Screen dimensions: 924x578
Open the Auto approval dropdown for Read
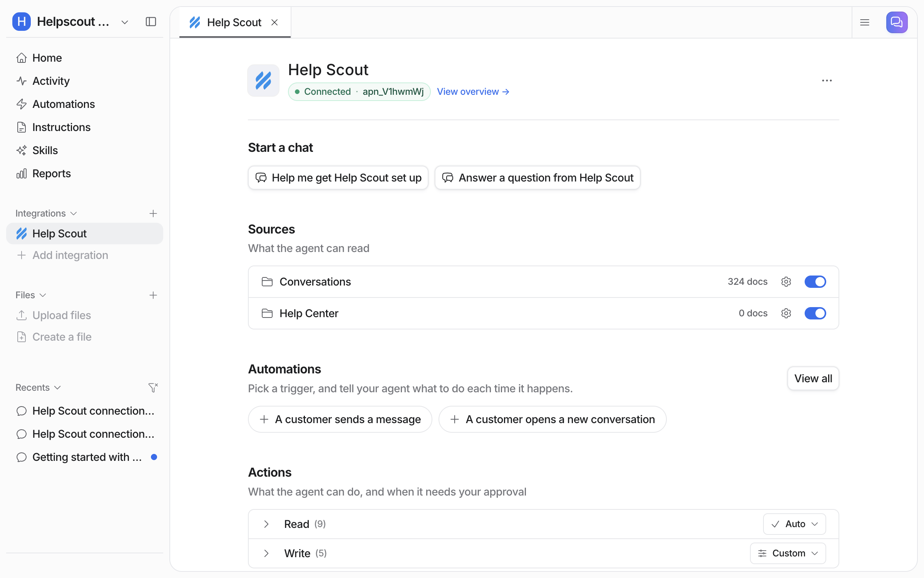pyautogui.click(x=794, y=524)
